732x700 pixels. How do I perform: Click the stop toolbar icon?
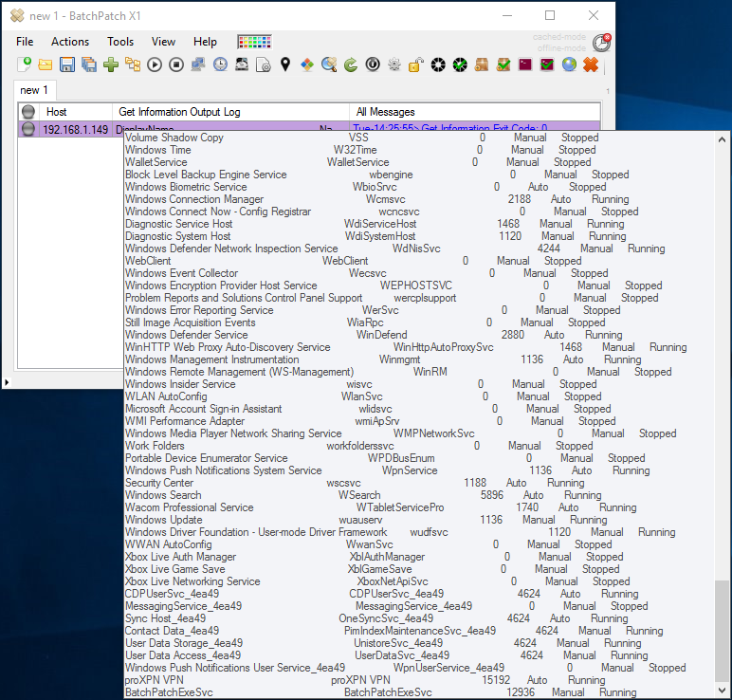176,64
